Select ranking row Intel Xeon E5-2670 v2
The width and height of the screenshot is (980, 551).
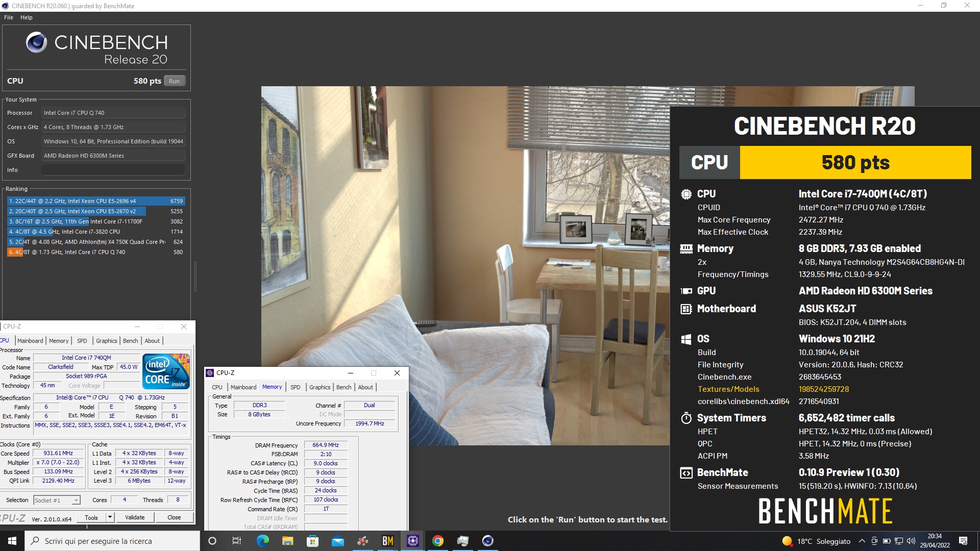[96, 211]
